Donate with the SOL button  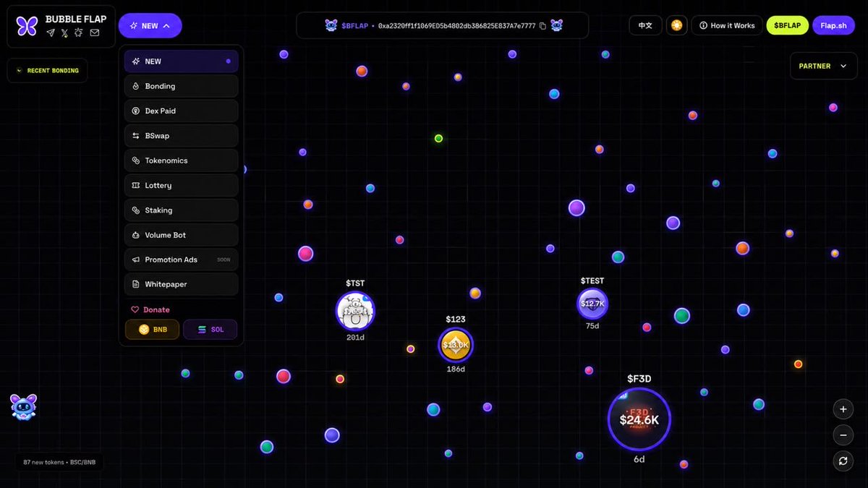(210, 330)
